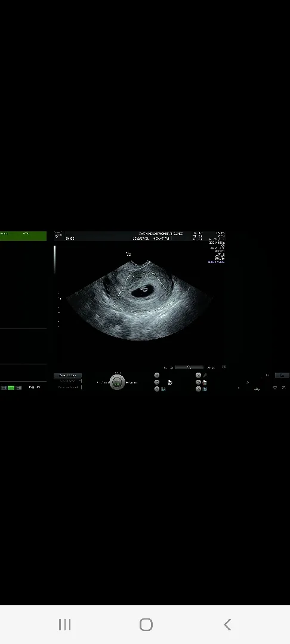Click the round trackball control center
The height and width of the screenshot is (644, 290).
[x=117, y=382]
